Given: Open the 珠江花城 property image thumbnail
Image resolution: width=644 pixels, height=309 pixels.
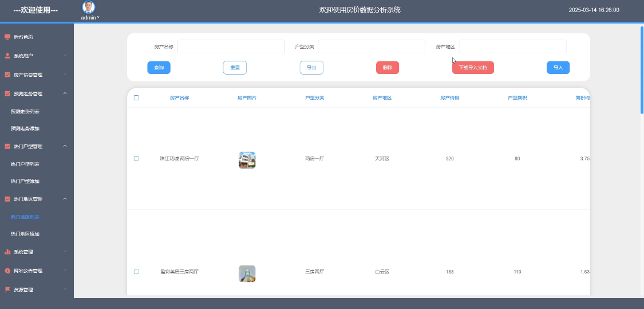Looking at the screenshot, I should tap(247, 160).
